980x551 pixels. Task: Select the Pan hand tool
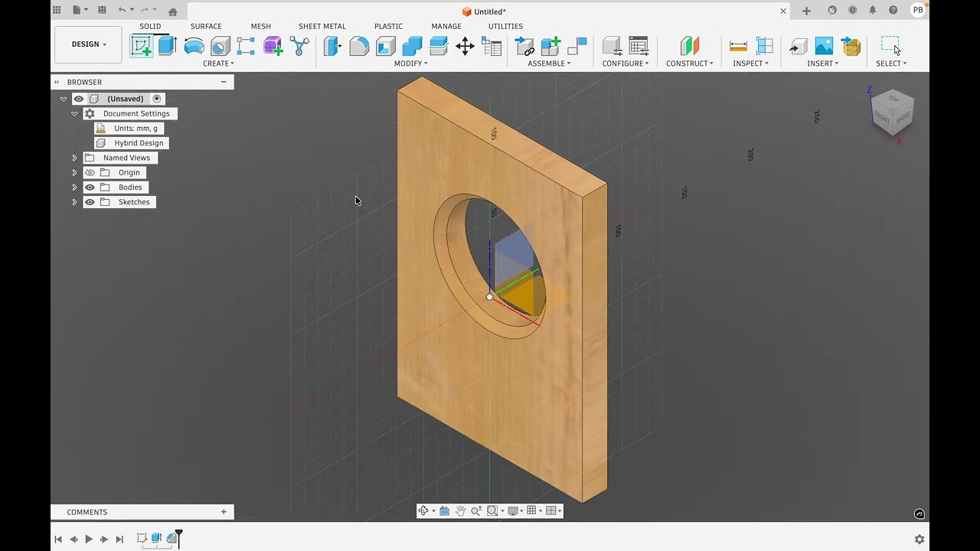coord(460,510)
